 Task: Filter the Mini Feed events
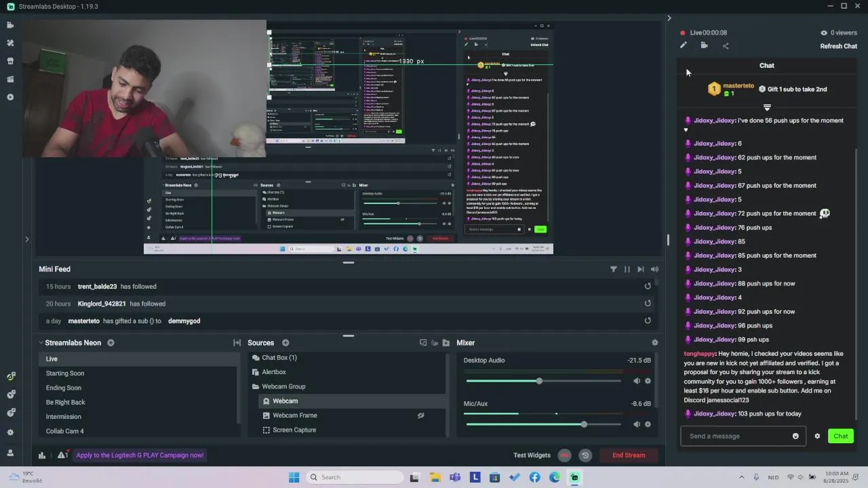coord(613,269)
